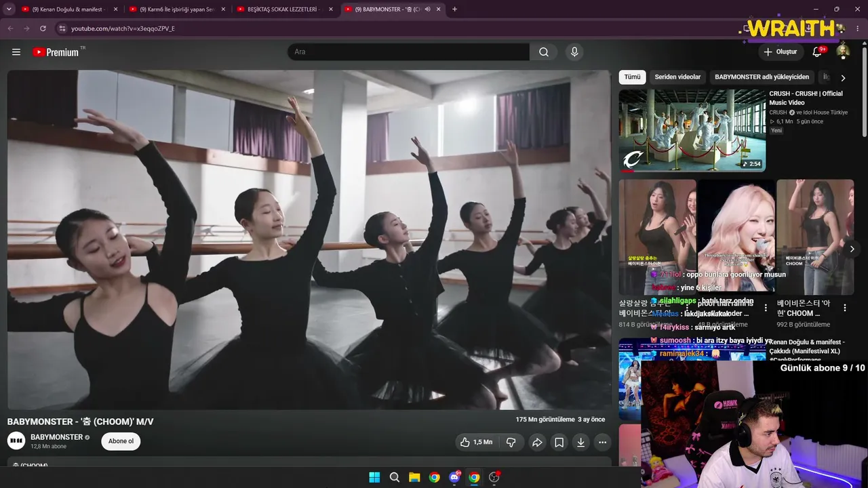The width and height of the screenshot is (868, 488).
Task: Go to YouTube Premium home logo
Action: point(56,52)
